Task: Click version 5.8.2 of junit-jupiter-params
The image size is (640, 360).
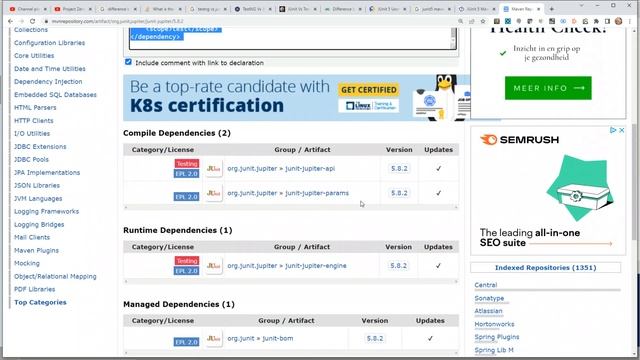Action: tap(399, 193)
